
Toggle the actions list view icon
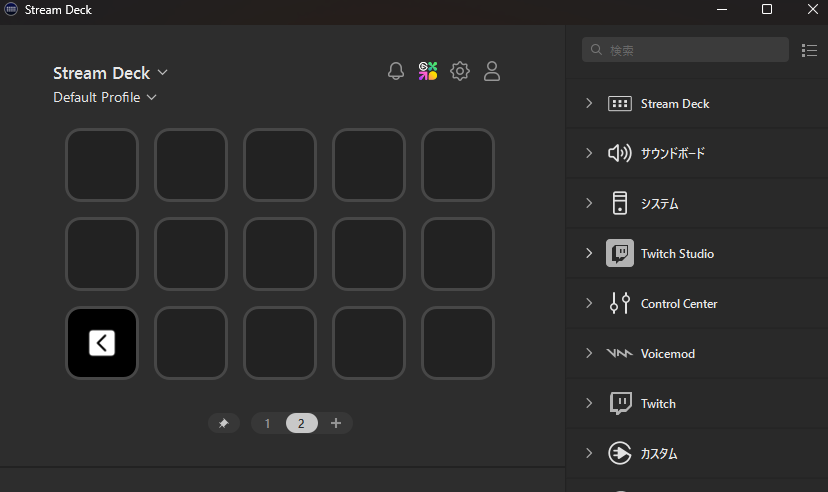tap(810, 50)
